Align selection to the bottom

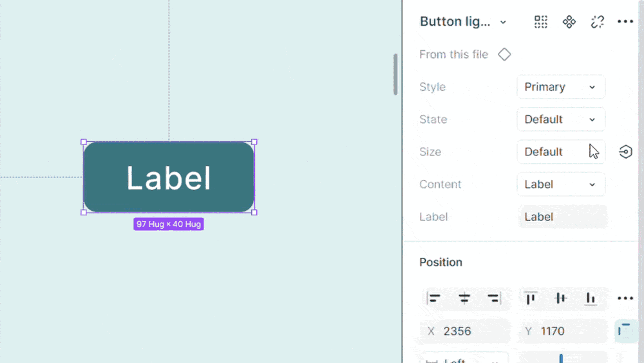[591, 299]
